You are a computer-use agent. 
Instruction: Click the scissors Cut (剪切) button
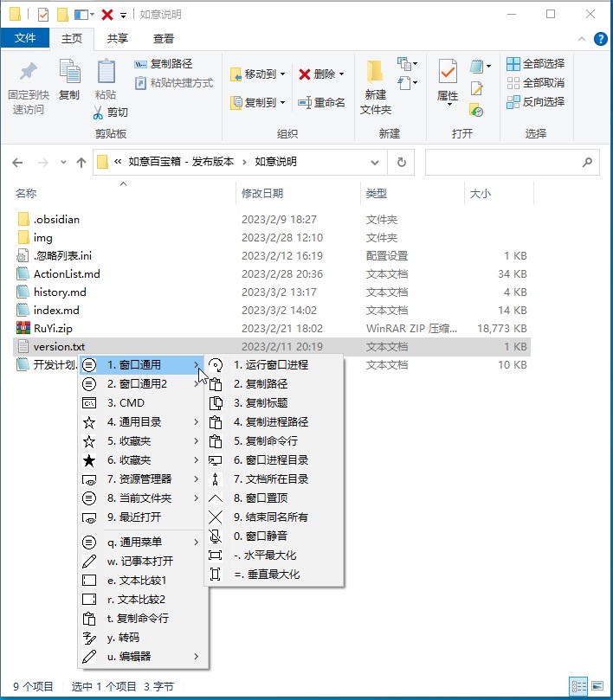(x=110, y=112)
